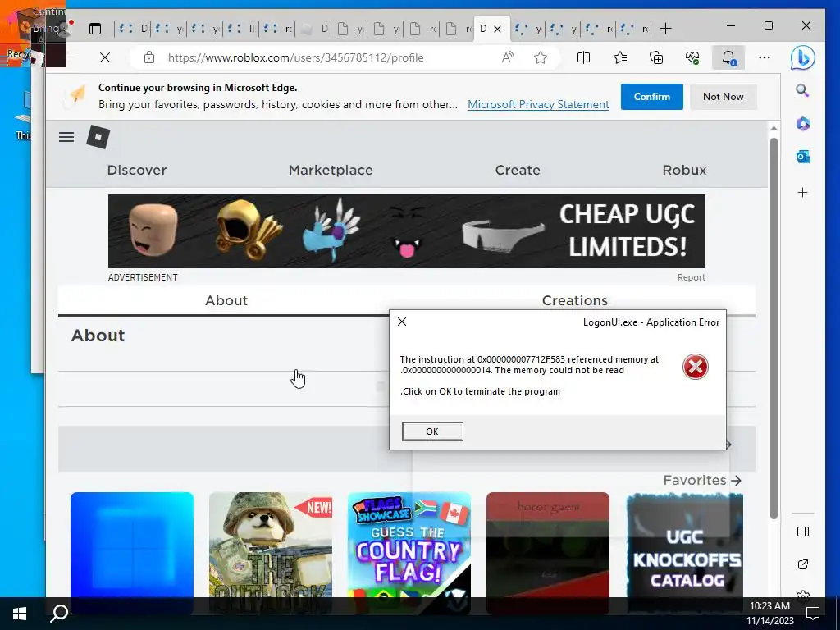The width and height of the screenshot is (840, 630).
Task: Switch to the Creations tab
Action: coord(575,300)
